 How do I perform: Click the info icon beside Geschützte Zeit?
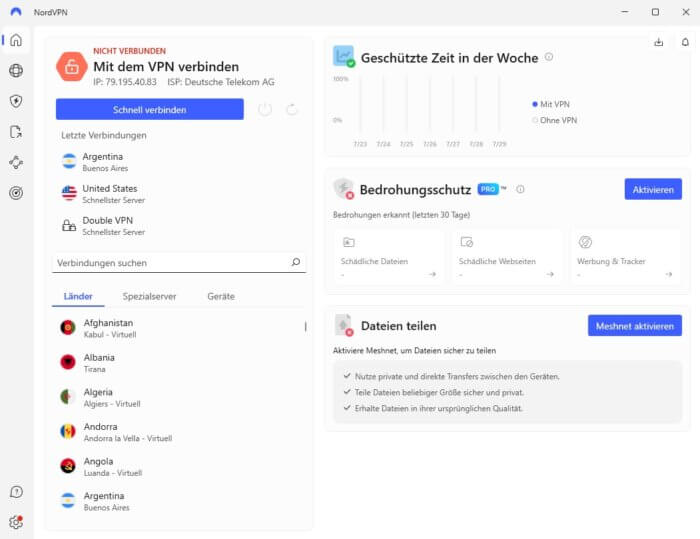[549, 57]
